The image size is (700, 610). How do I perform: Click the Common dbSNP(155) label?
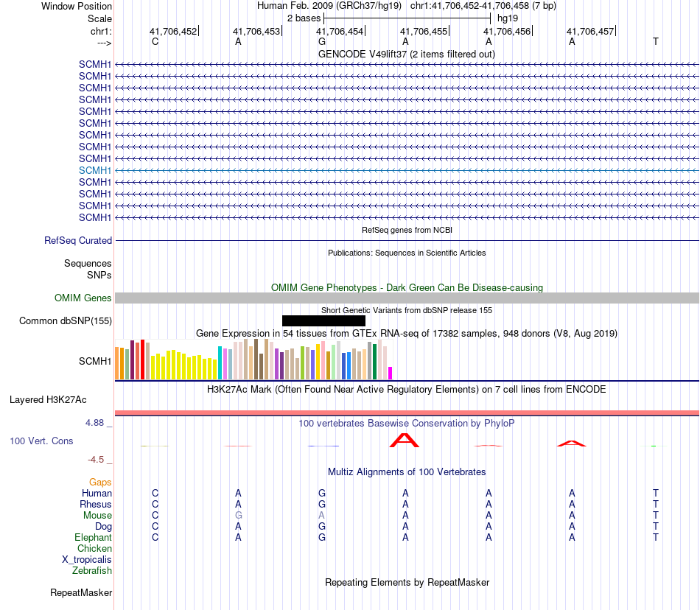65,321
